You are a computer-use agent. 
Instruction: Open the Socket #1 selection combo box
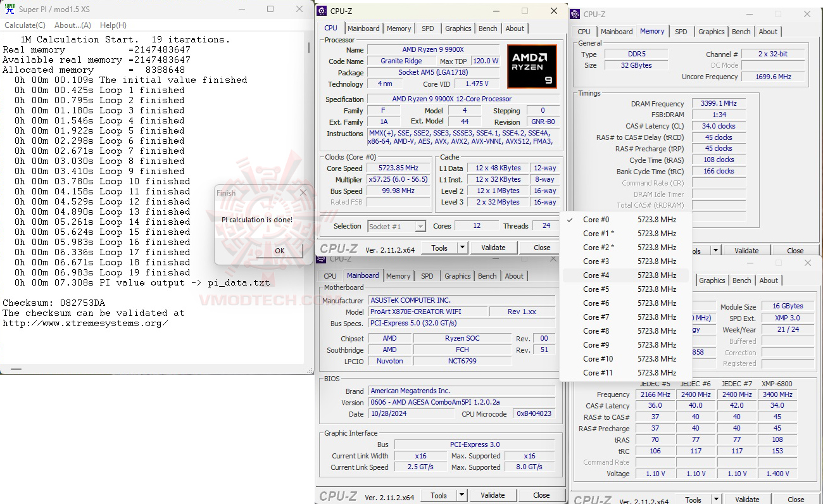coord(396,226)
